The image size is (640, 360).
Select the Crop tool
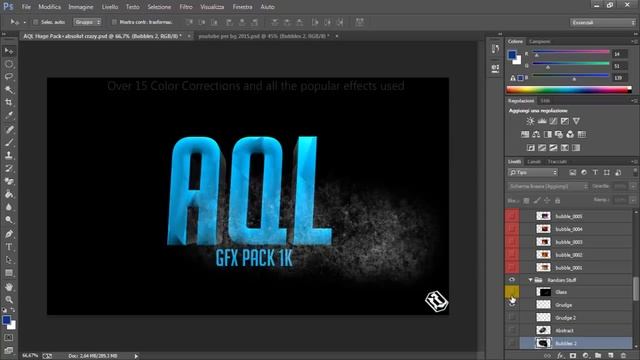[9, 102]
